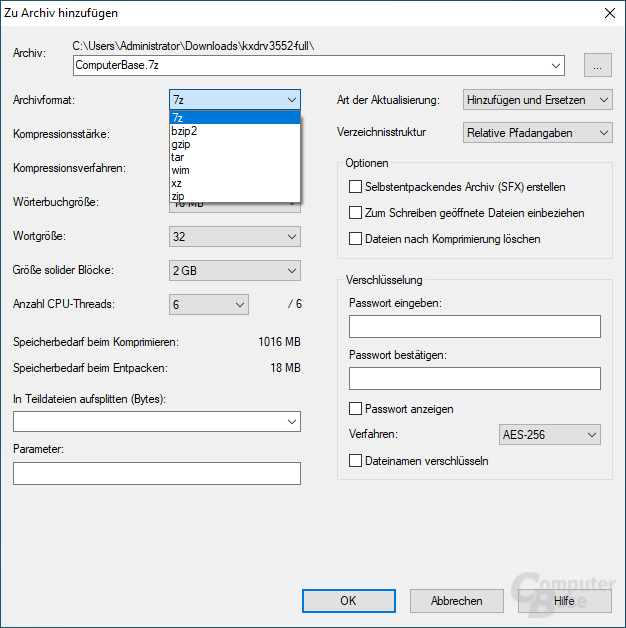The width and height of the screenshot is (626, 628).
Task: Open Art der Aktualisierung dropdown
Action: pyautogui.click(x=537, y=100)
